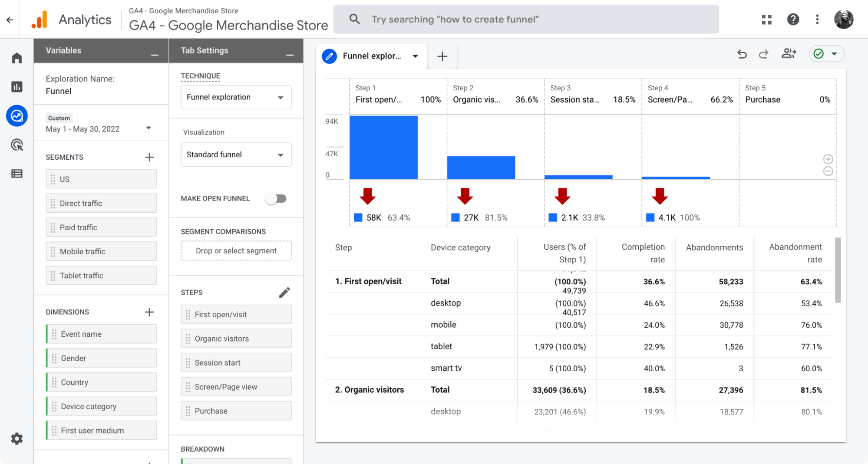Screen dimensions: 868x464
Task: Open Analytics help
Action: click(x=793, y=19)
